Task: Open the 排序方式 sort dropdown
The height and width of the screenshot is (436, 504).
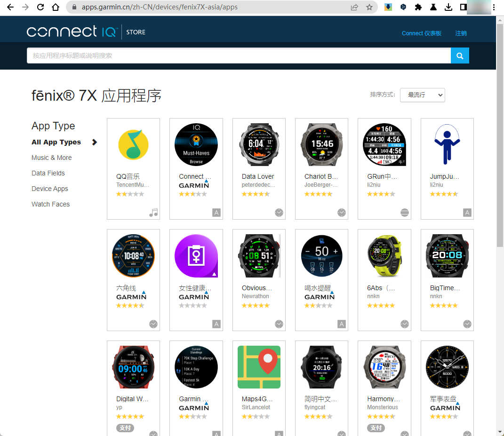Action: tap(422, 95)
